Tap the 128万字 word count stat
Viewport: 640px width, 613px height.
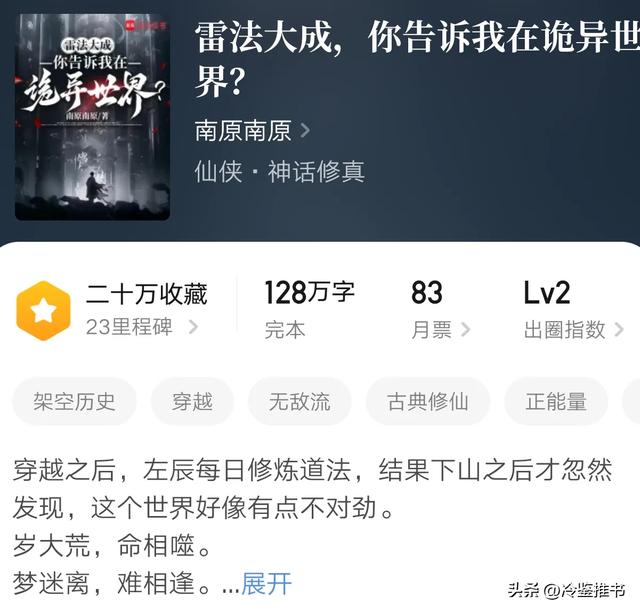(x=309, y=293)
